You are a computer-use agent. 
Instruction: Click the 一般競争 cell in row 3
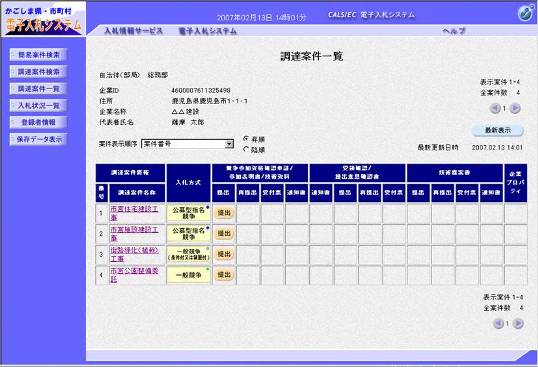coord(188,254)
